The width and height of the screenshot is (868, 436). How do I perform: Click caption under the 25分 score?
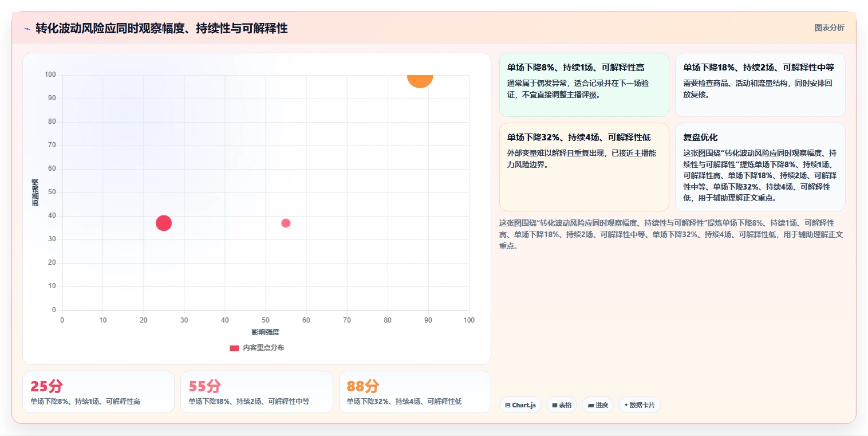[x=85, y=402]
